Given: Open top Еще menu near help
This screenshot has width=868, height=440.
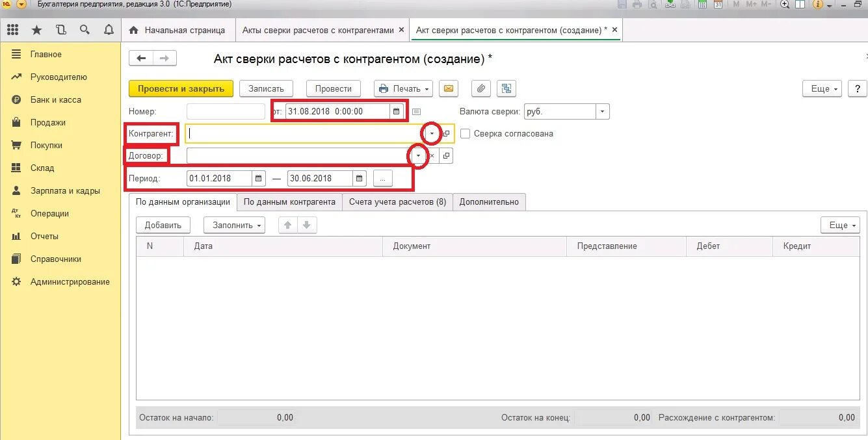Looking at the screenshot, I should (822, 88).
